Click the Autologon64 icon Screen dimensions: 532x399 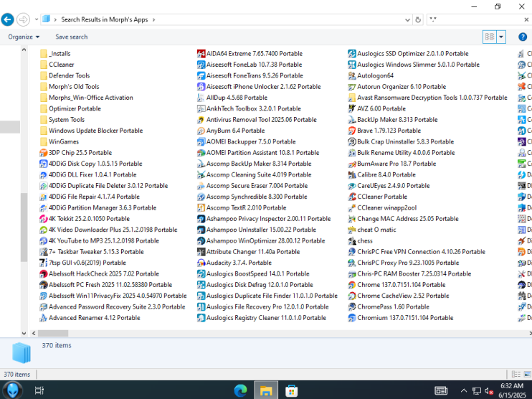tap(352, 76)
